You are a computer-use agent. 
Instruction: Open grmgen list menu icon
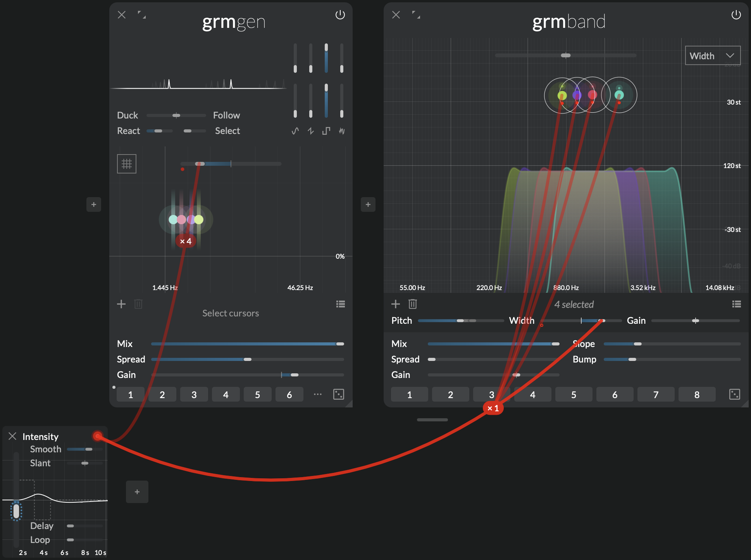click(340, 304)
